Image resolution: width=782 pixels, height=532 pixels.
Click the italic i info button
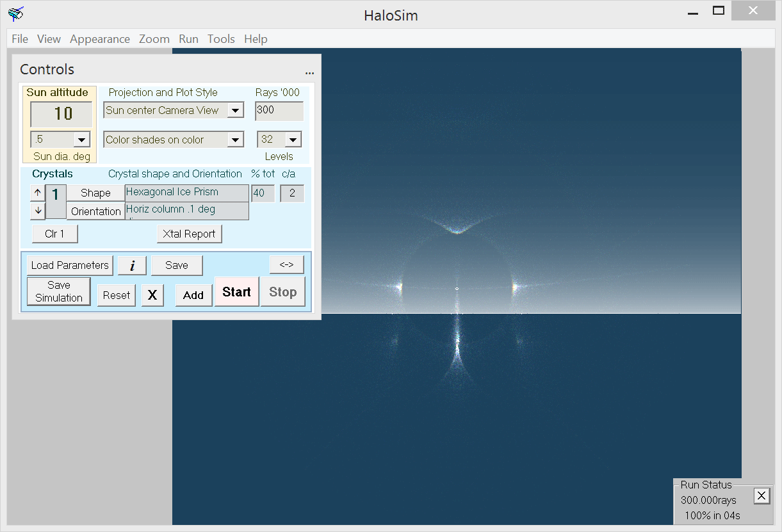pos(132,265)
